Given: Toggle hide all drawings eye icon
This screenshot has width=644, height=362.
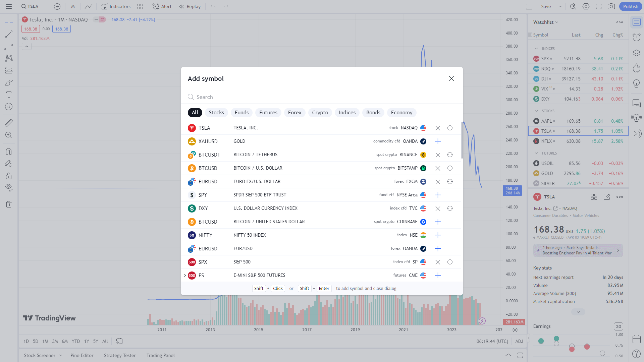Looking at the screenshot, I should 9,187.
